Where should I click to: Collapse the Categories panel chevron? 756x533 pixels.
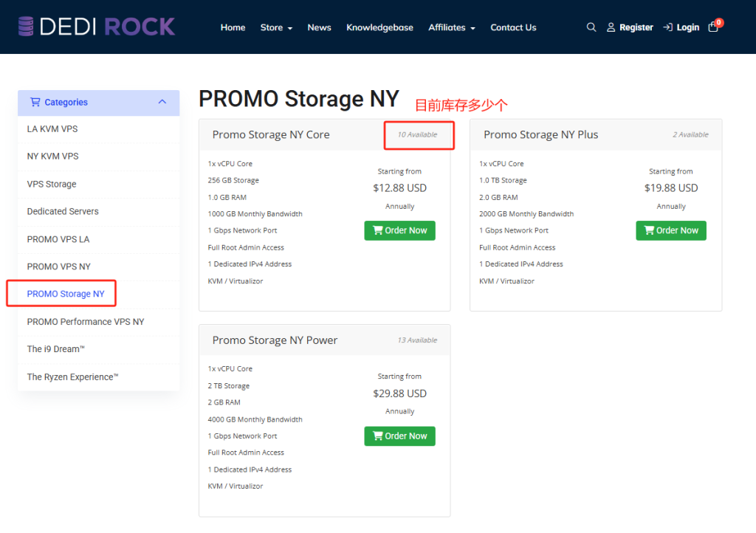coord(162,102)
